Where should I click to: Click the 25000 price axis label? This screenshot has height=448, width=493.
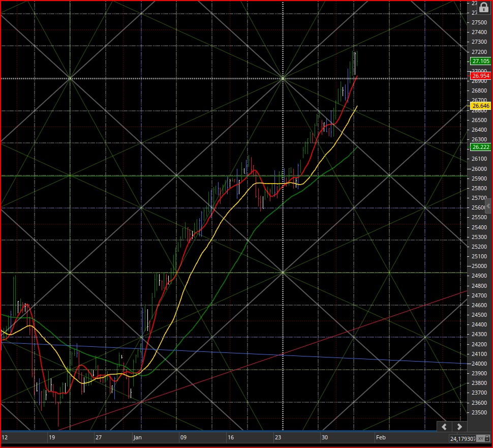click(479, 266)
